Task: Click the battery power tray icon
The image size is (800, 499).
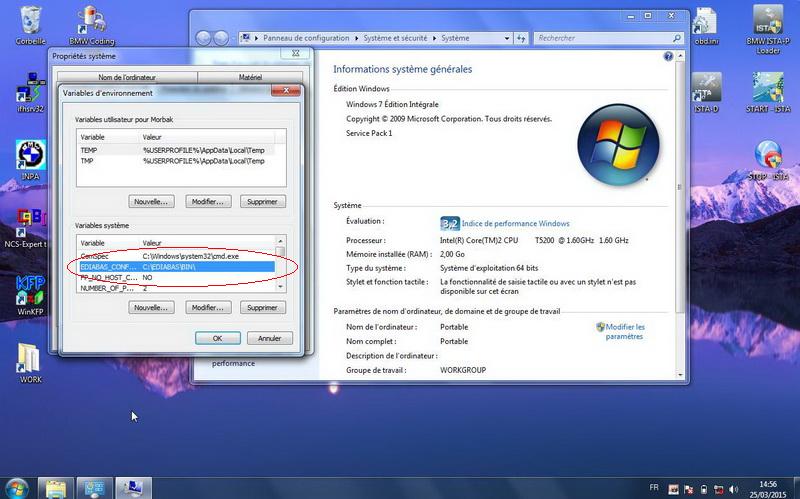Action: point(704,489)
